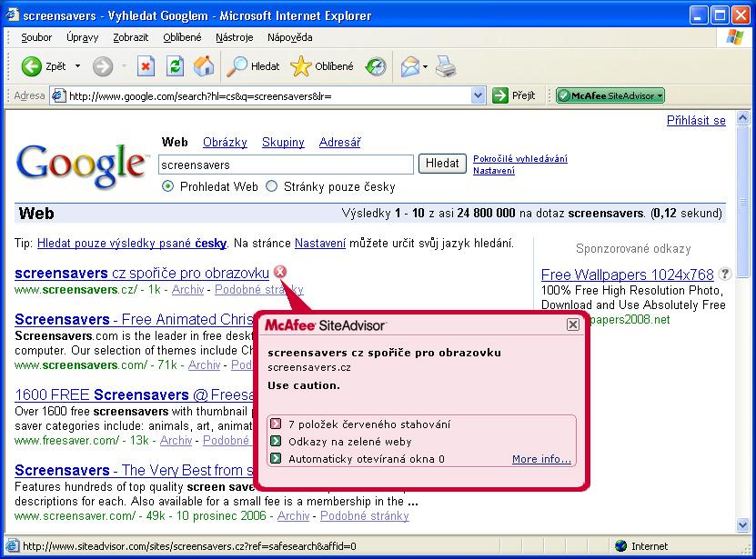Screen dimensions: 756x559
Task: Open Hledat pouze výsledky psané česky link
Action: 132,243
